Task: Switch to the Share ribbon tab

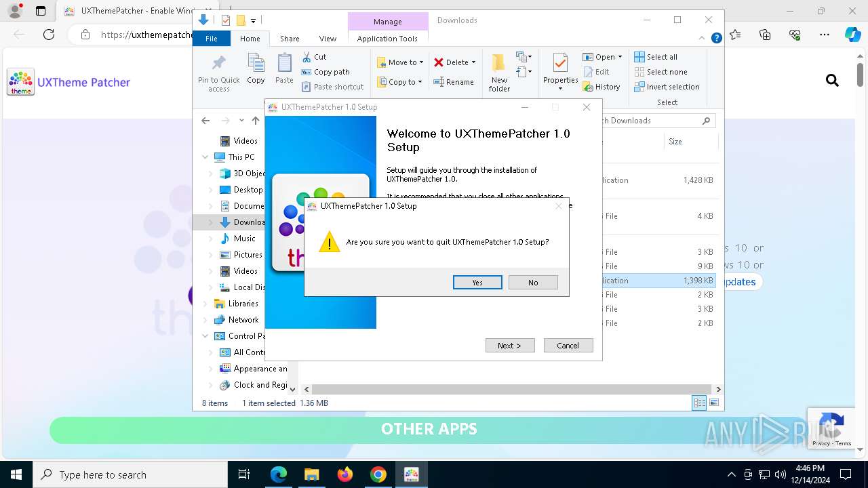Action: point(290,39)
